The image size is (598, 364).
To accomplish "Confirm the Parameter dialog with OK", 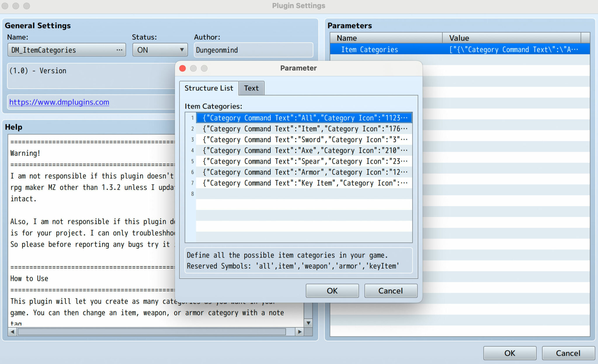I will 332,291.
